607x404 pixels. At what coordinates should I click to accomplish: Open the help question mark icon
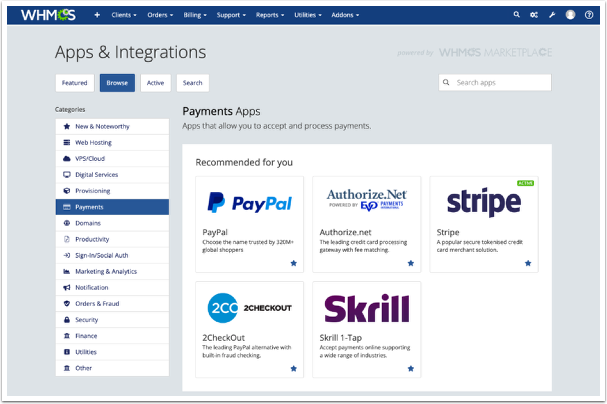click(x=589, y=15)
